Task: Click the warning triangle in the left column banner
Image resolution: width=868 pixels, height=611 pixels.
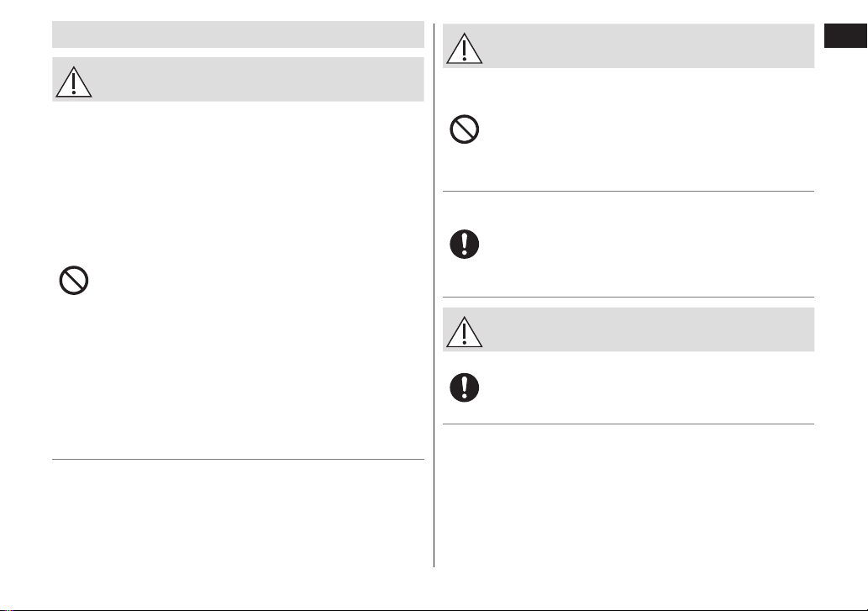Action: [74, 82]
